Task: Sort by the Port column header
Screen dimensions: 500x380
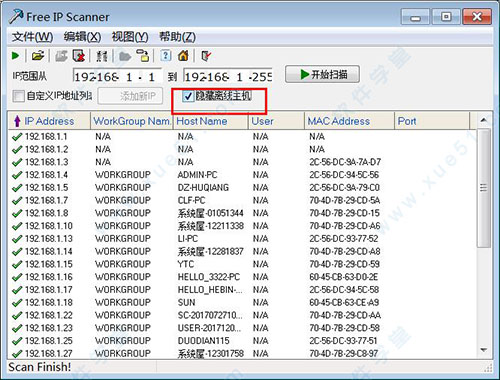Action: coord(432,121)
